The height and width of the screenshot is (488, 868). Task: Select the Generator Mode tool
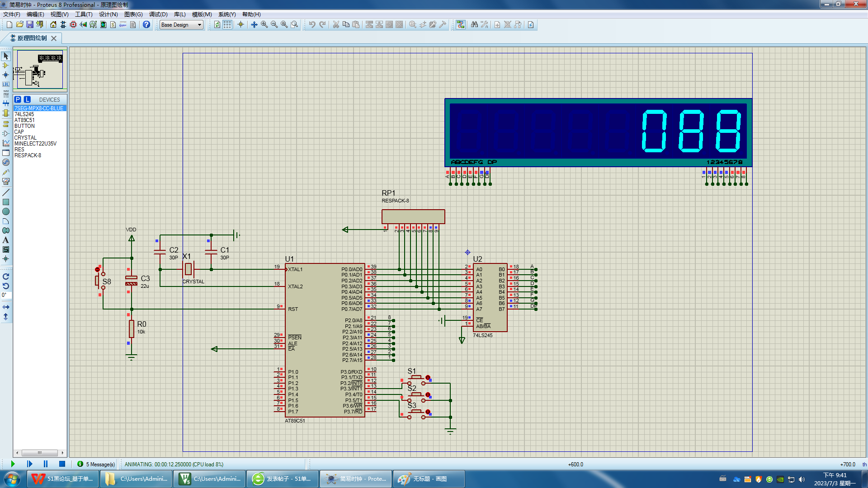pos(6,162)
